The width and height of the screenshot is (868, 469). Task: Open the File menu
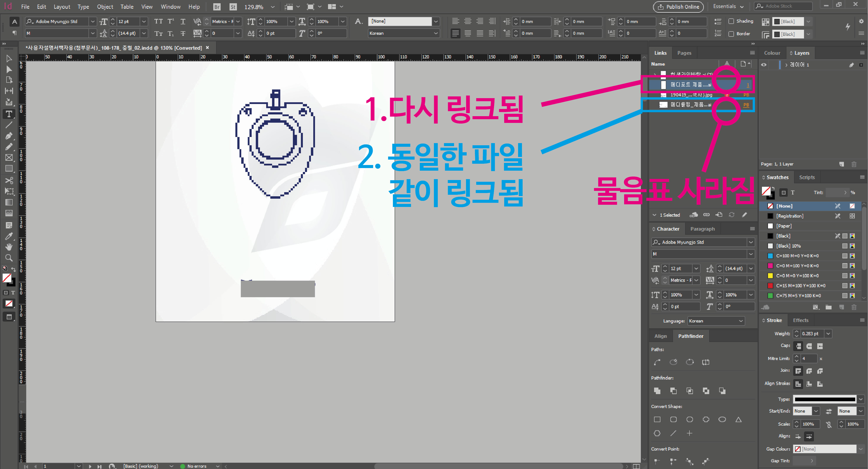[x=25, y=7]
